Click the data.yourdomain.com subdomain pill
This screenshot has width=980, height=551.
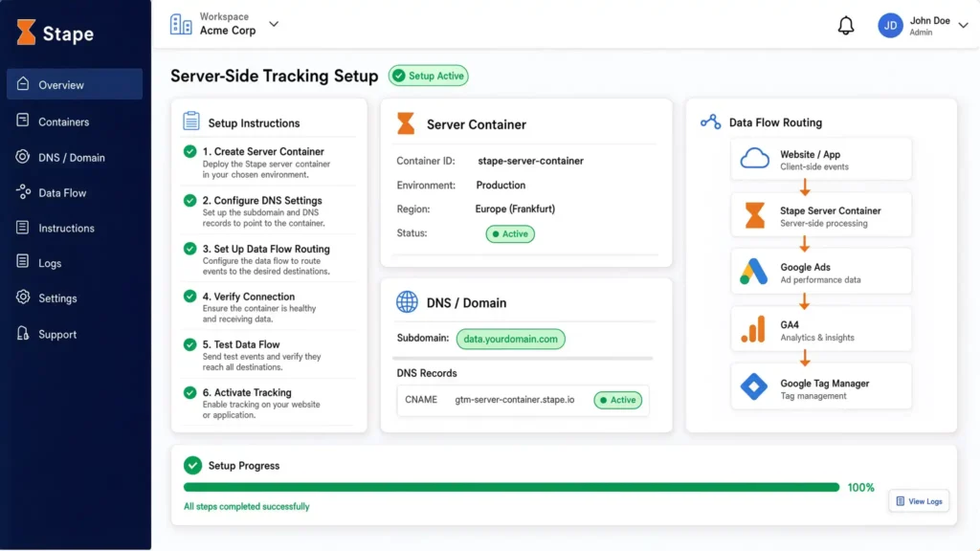pos(511,339)
